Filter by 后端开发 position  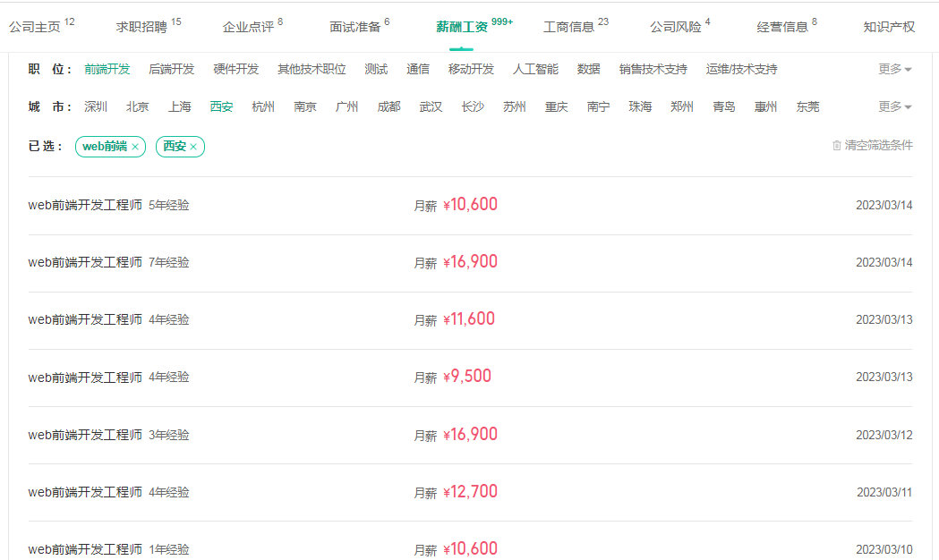click(171, 70)
